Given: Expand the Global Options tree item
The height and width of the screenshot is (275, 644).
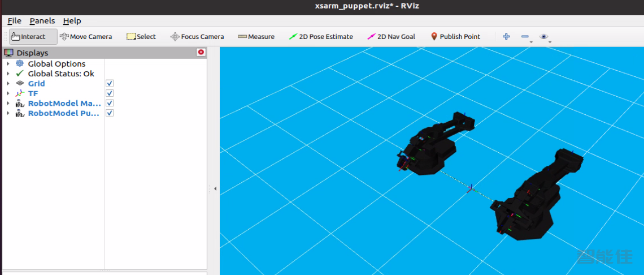Looking at the screenshot, I should [x=8, y=64].
